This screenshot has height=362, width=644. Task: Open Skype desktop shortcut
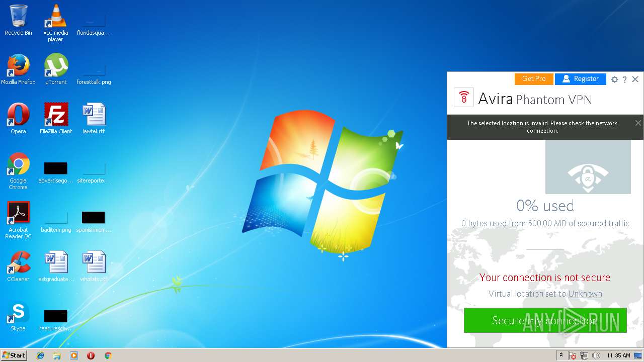pyautogui.click(x=18, y=316)
